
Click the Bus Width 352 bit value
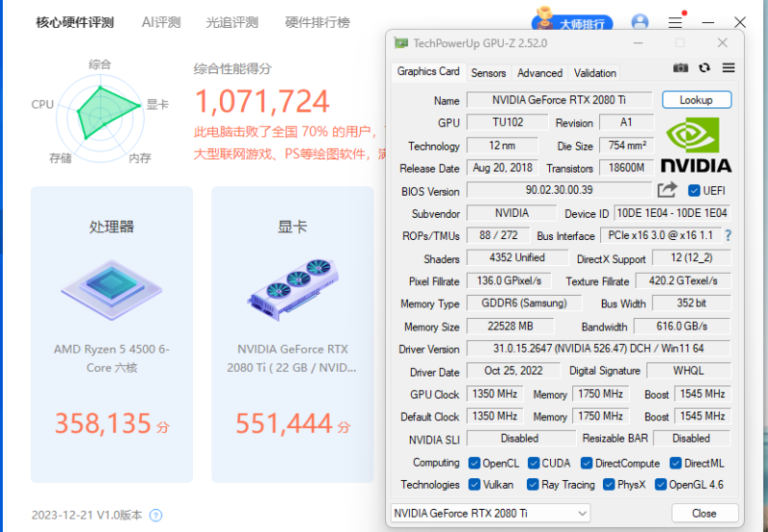pos(691,303)
